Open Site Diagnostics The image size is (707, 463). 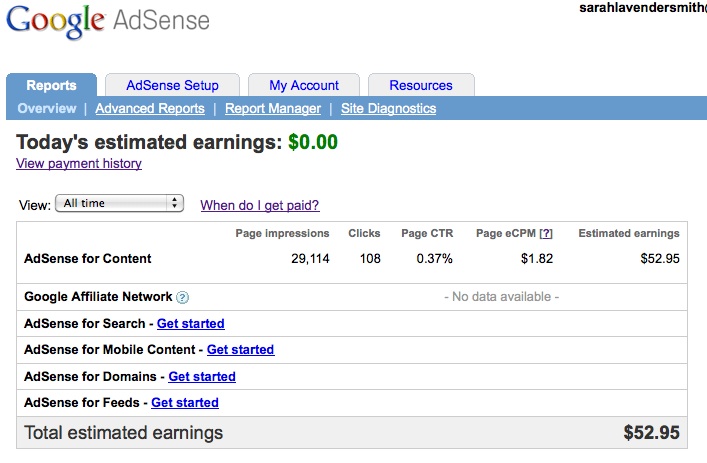388,109
